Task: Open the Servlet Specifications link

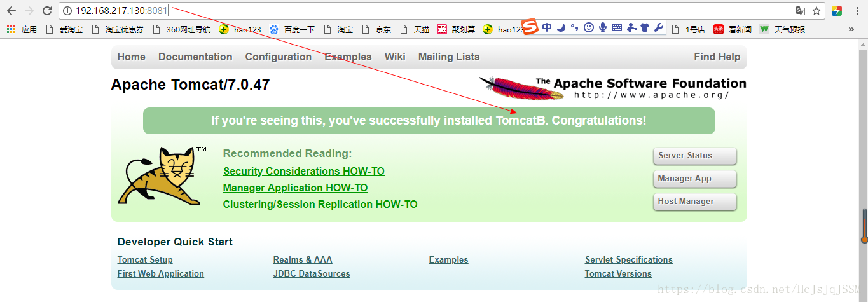Action: [x=629, y=259]
